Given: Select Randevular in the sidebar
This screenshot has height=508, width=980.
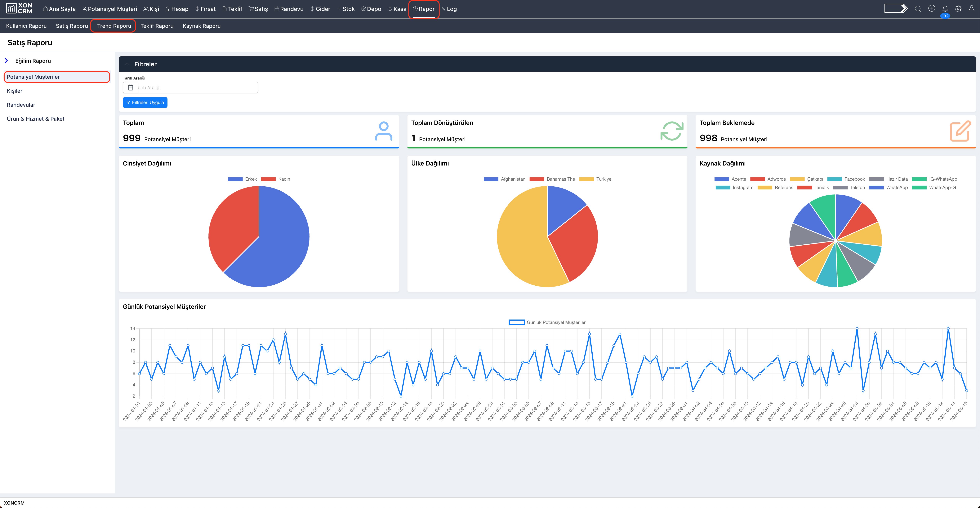Looking at the screenshot, I should coord(21,105).
